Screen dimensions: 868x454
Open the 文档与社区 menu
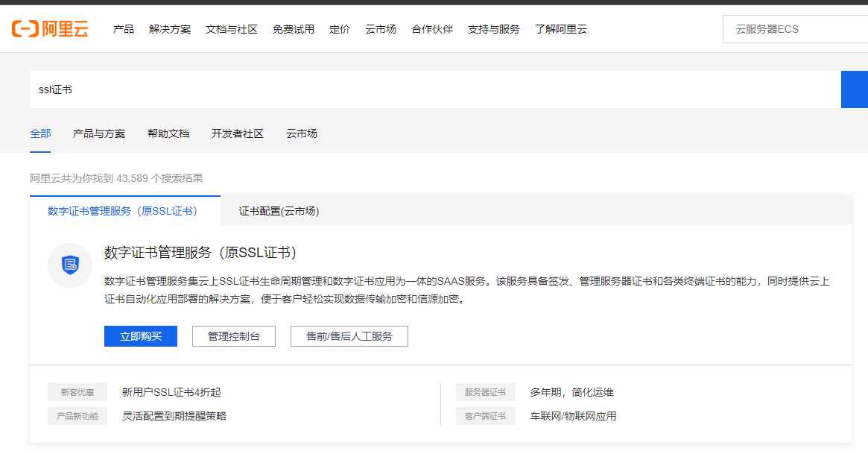(x=232, y=29)
